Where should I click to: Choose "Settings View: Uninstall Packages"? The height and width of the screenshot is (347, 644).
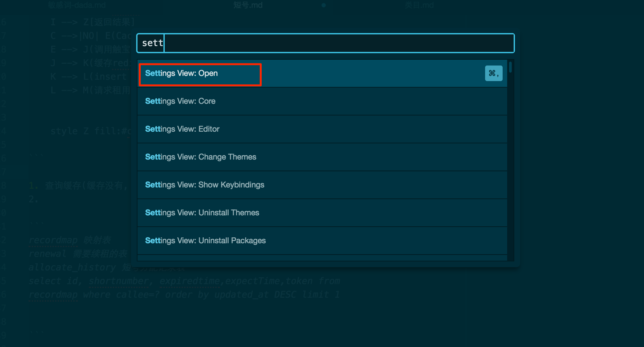pos(322,241)
